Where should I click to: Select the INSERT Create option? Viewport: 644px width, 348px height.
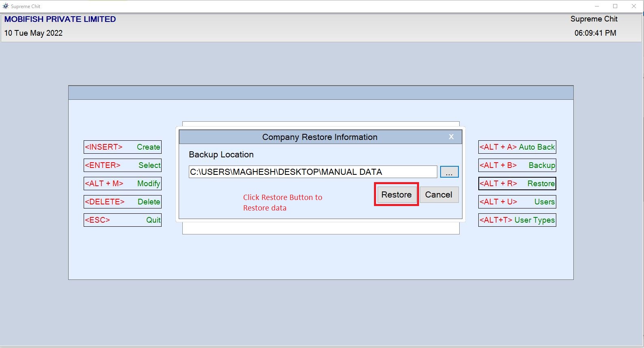tap(123, 147)
